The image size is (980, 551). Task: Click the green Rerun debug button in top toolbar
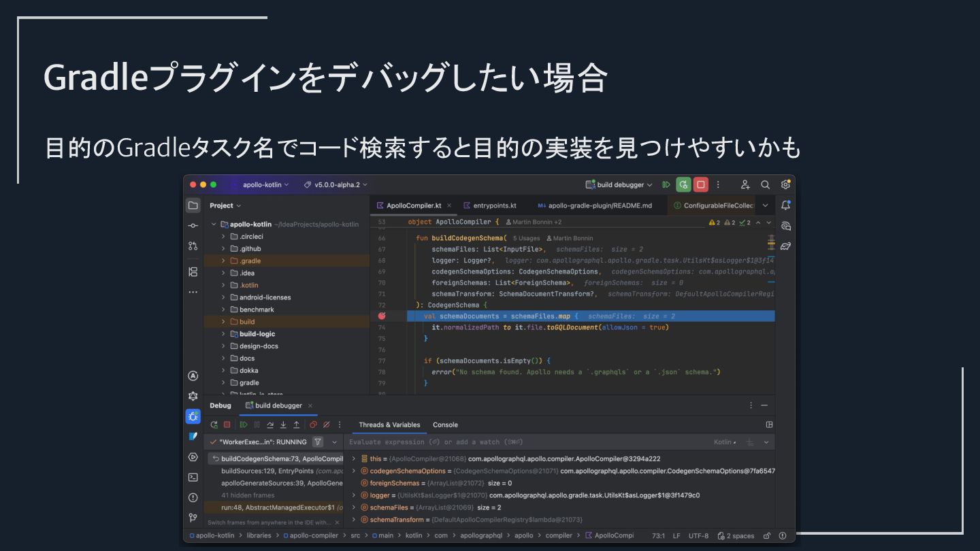684,185
